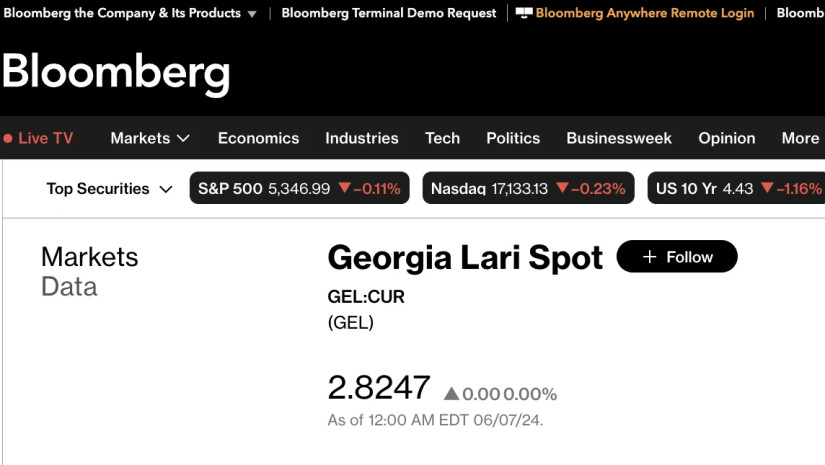Go to the Industries section
This screenshot has height=465, width=825.
[x=362, y=138]
